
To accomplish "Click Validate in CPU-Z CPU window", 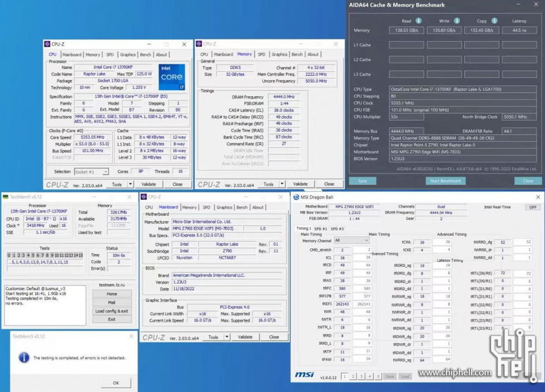I will click(149, 184).
